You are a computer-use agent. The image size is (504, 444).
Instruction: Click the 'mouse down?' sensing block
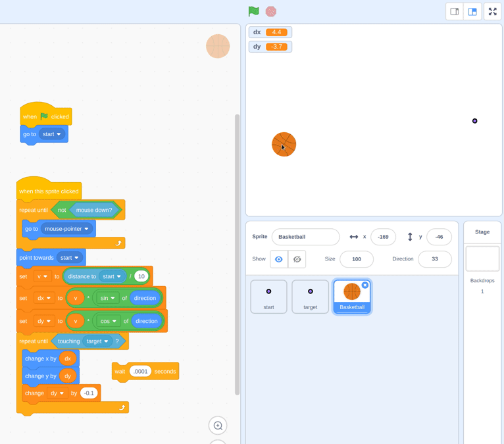(x=94, y=210)
